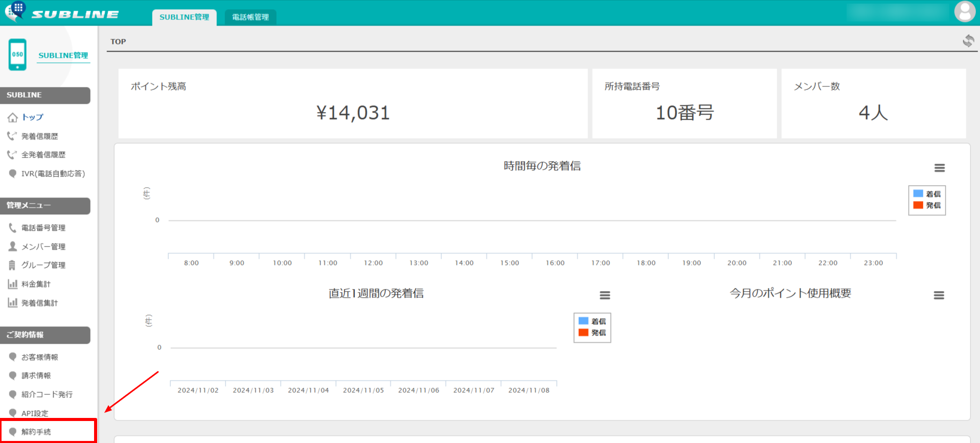Click the phone icon beside 全発着信履歴
Screen dimensions: 980x443
point(12,154)
